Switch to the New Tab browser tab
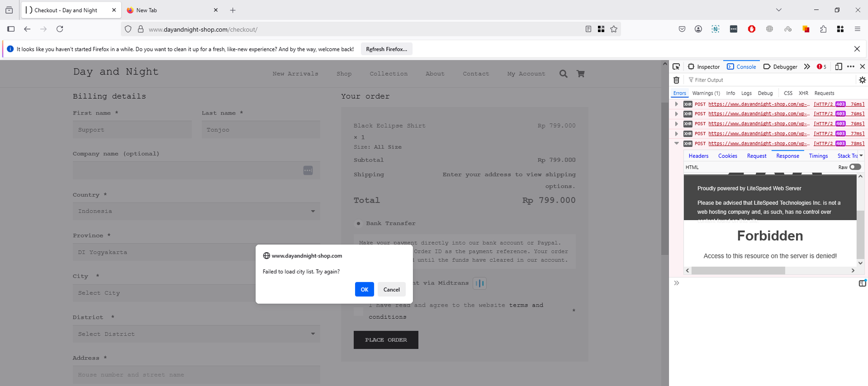This screenshot has height=386, width=868. pos(171,10)
